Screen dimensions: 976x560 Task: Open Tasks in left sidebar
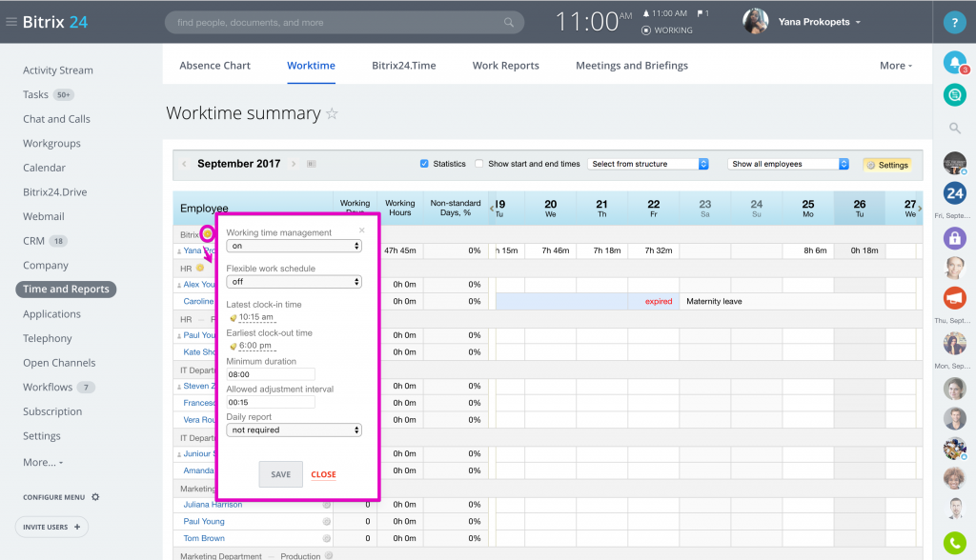35,94
